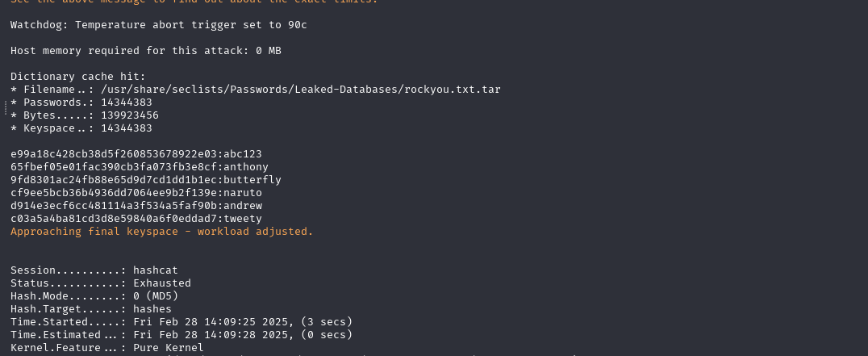This screenshot has width=868, height=356.
Task: Click the Passwords count 14344383 line
Action: pos(81,103)
